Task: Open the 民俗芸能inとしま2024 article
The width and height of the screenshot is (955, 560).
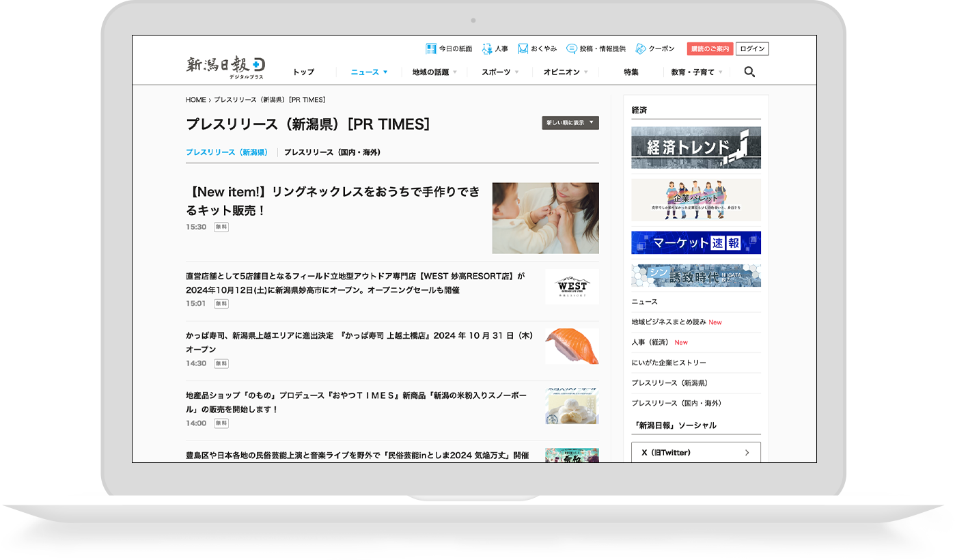Action: coord(357,455)
